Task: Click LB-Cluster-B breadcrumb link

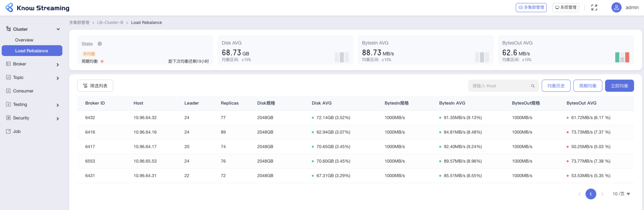Action: coord(110,23)
